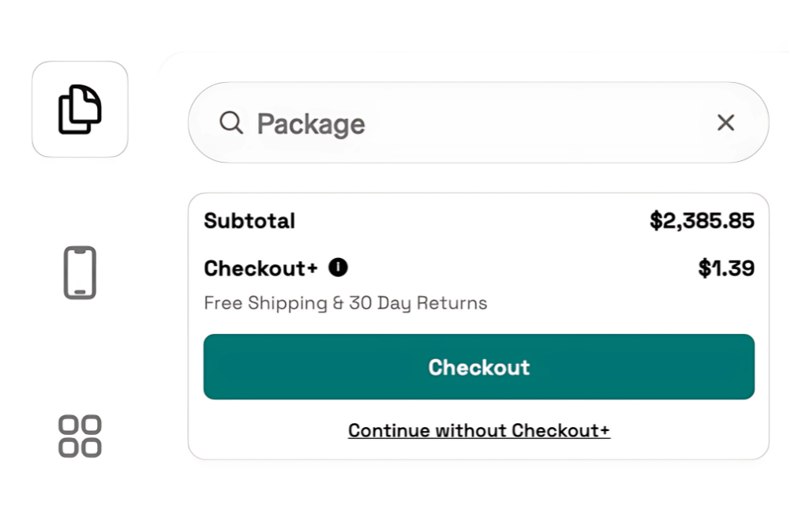Click the rounded tile around documents icon
Image resolution: width=802 pixels, height=532 pixels.
[x=80, y=110]
